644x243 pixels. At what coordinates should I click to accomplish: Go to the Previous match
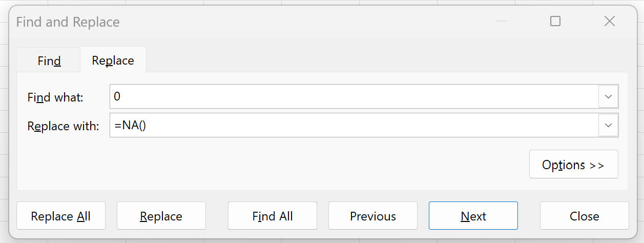(x=372, y=216)
